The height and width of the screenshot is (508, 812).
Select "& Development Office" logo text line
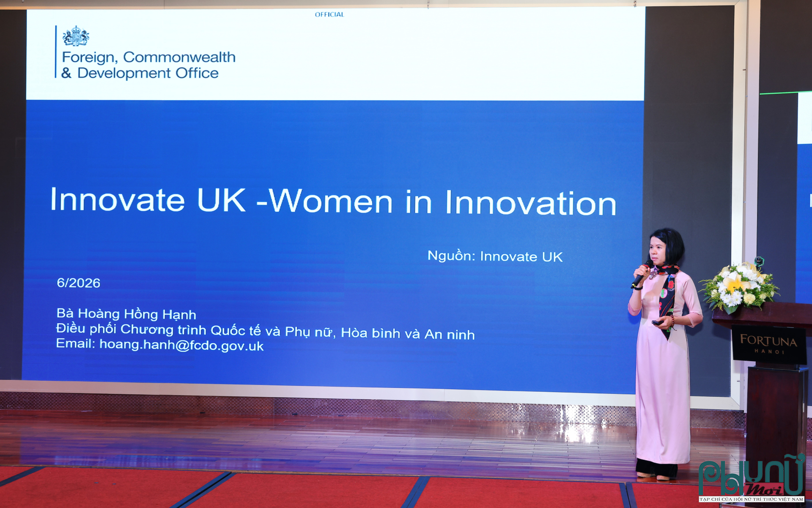pyautogui.click(x=140, y=73)
